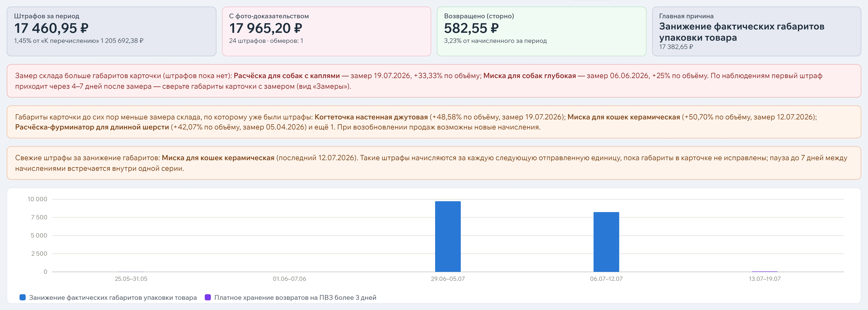868x310 pixels.
Task: Click the x-axis label 13.07–19.07
Action: [765, 279]
